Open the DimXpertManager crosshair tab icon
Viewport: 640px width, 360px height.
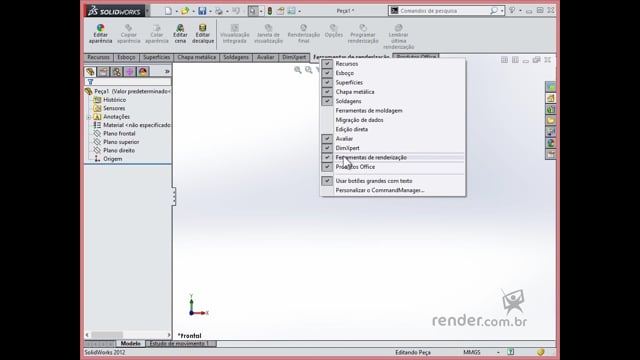[129, 72]
